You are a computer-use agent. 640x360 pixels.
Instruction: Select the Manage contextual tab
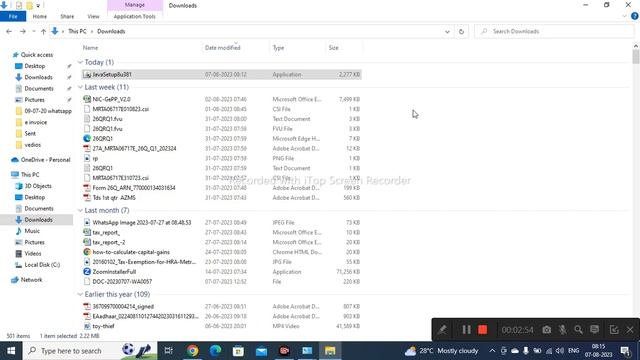tap(135, 5)
